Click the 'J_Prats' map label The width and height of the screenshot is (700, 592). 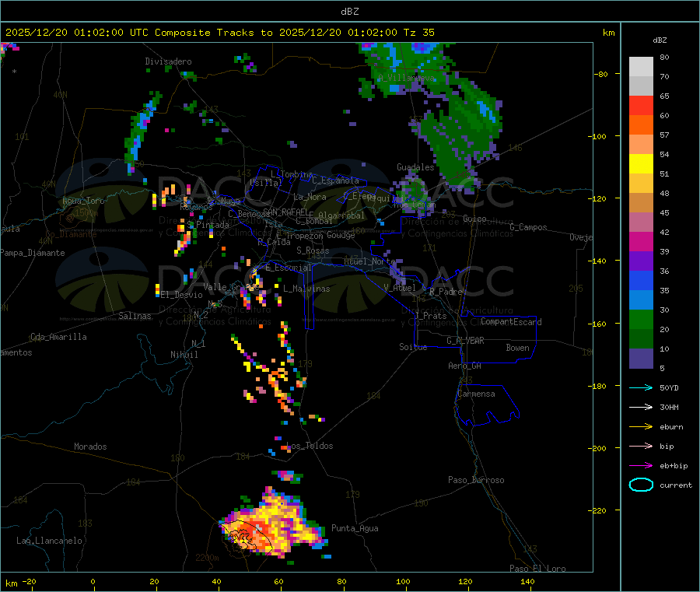click(430, 316)
